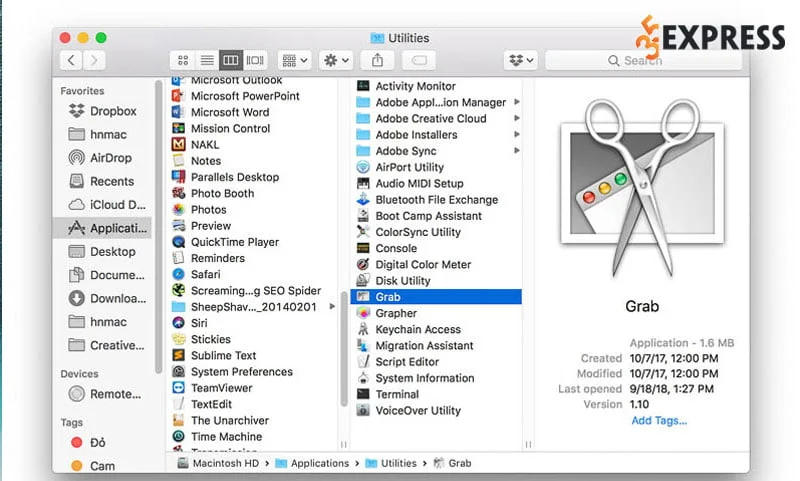800x481 pixels.
Task: Switch to cover flow view
Action: (x=255, y=61)
